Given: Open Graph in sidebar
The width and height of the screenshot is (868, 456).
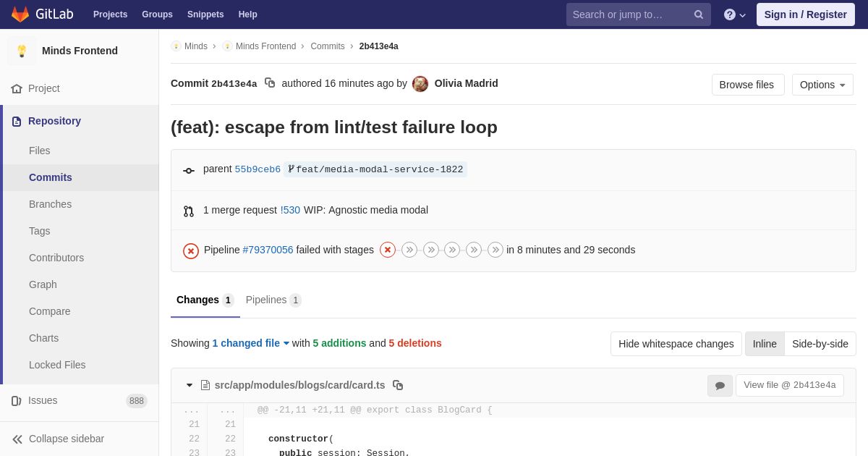Looking at the screenshot, I should point(43,284).
